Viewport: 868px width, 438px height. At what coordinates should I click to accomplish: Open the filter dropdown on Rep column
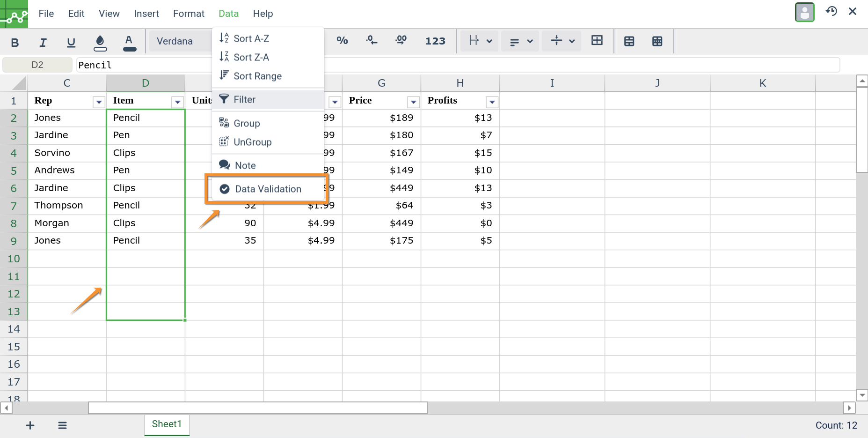[99, 102]
